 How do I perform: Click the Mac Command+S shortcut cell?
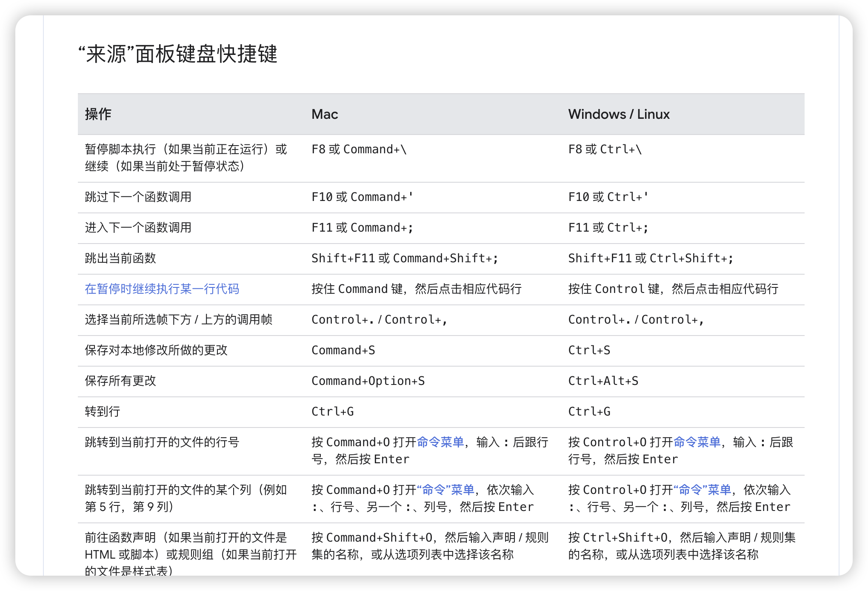tap(343, 350)
